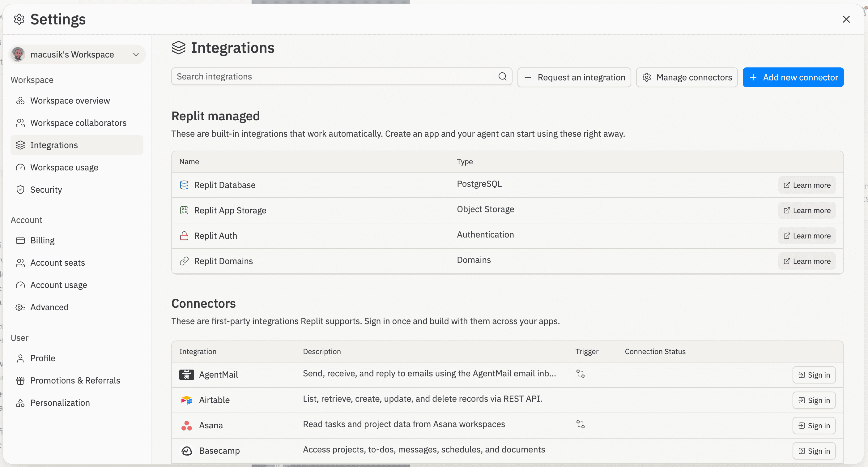Click the Account seats people icon

(x=20, y=263)
